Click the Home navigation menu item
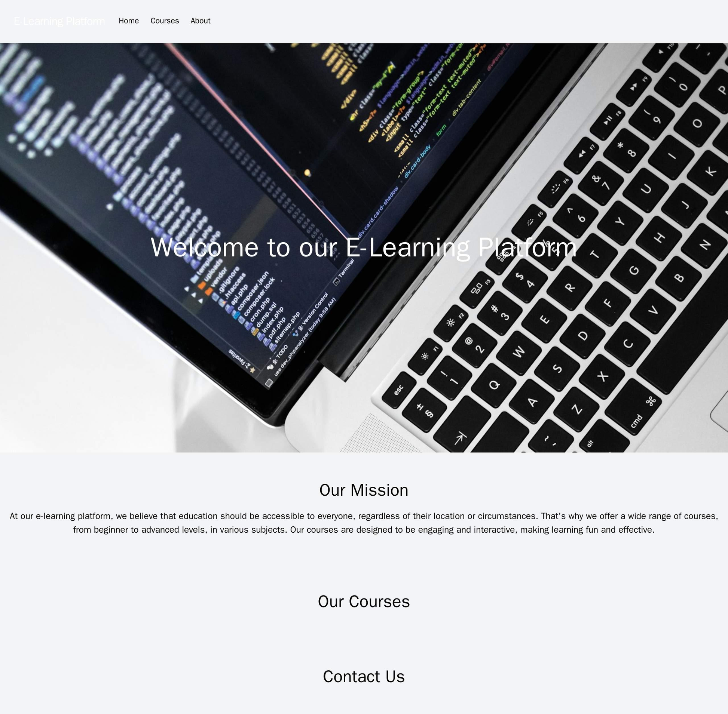728x714 pixels. [129, 21]
